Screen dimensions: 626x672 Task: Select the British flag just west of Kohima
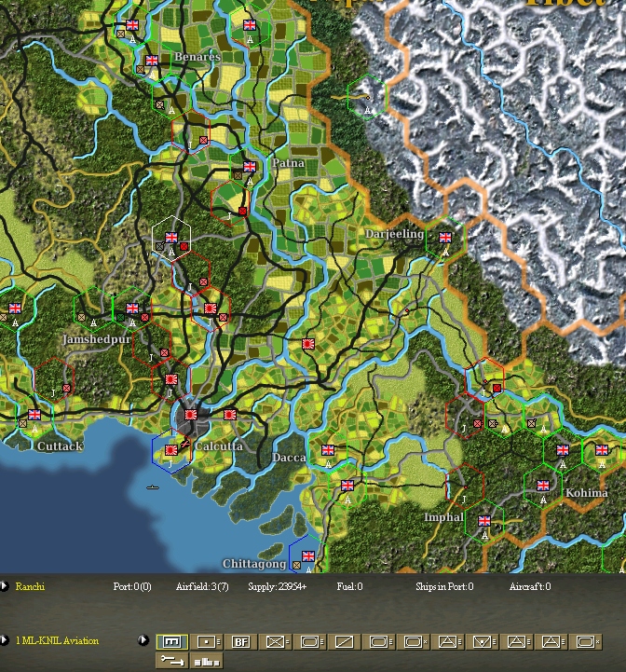click(x=543, y=486)
